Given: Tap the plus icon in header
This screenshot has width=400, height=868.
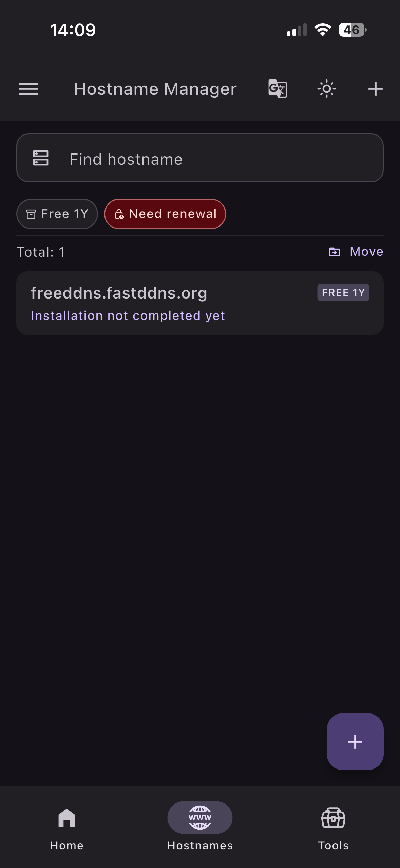Looking at the screenshot, I should (x=375, y=89).
